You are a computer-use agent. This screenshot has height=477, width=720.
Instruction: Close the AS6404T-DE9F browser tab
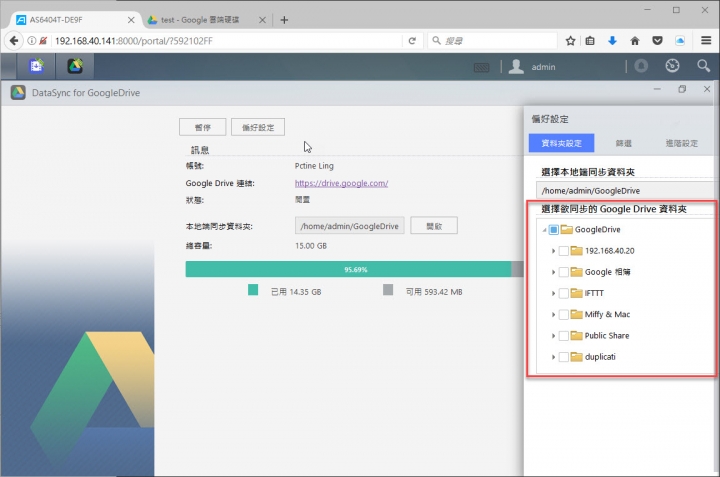coord(131,20)
